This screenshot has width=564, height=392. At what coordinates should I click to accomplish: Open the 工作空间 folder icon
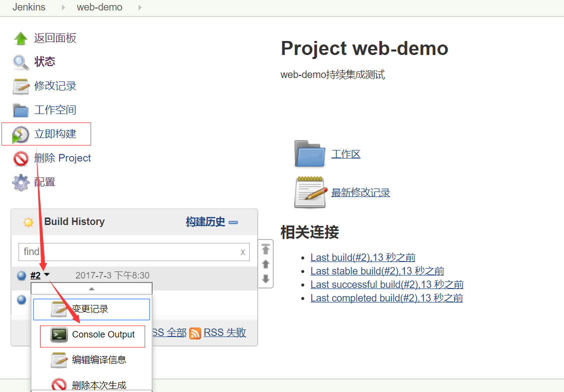(x=20, y=109)
